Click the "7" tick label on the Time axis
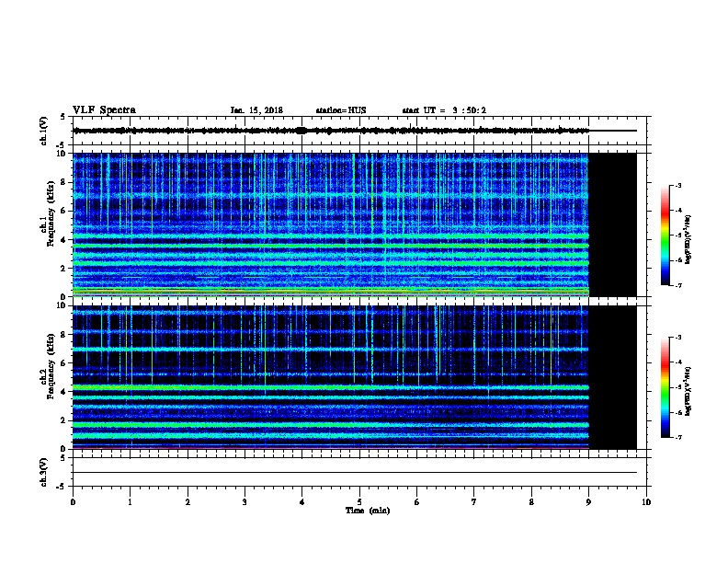Viewport: 728px width, 563px height. tap(474, 501)
